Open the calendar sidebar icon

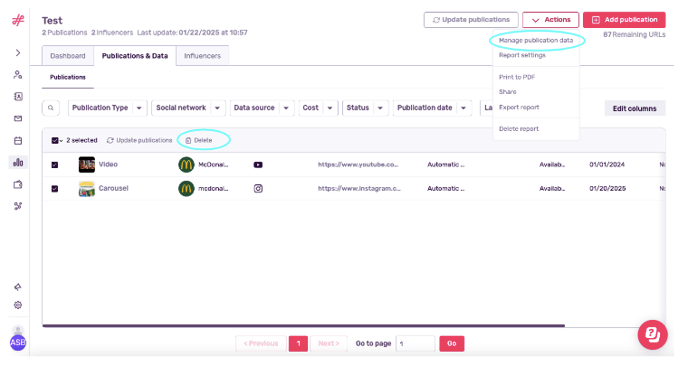tap(18, 140)
